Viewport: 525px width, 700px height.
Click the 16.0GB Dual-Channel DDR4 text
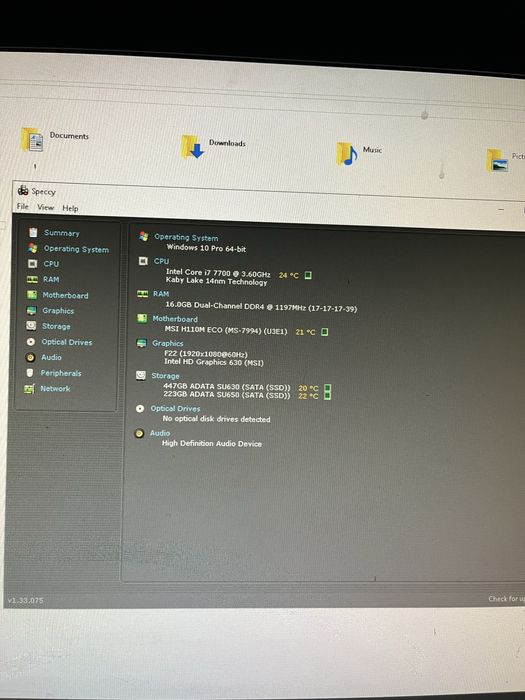[x=261, y=306]
